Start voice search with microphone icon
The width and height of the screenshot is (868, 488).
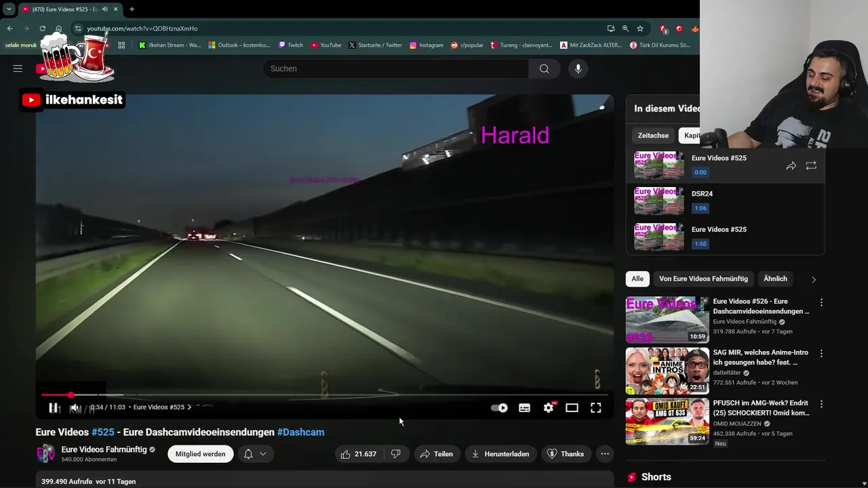pyautogui.click(x=578, y=68)
